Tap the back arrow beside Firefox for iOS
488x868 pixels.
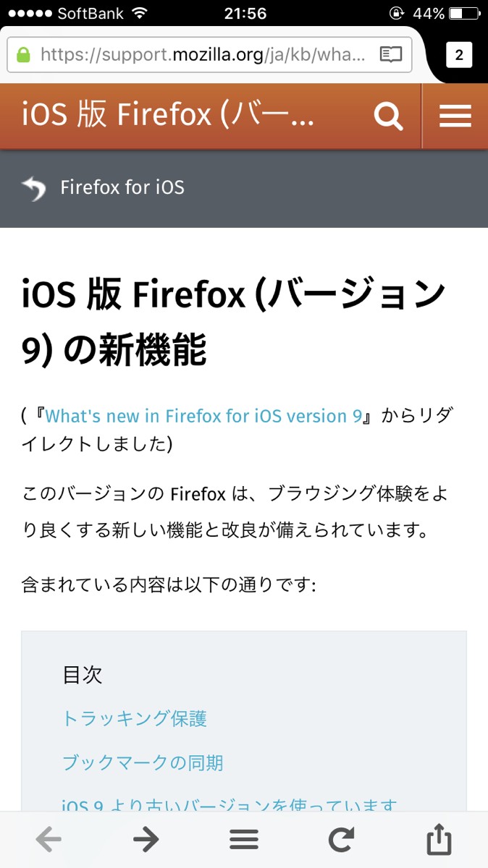pyautogui.click(x=34, y=188)
